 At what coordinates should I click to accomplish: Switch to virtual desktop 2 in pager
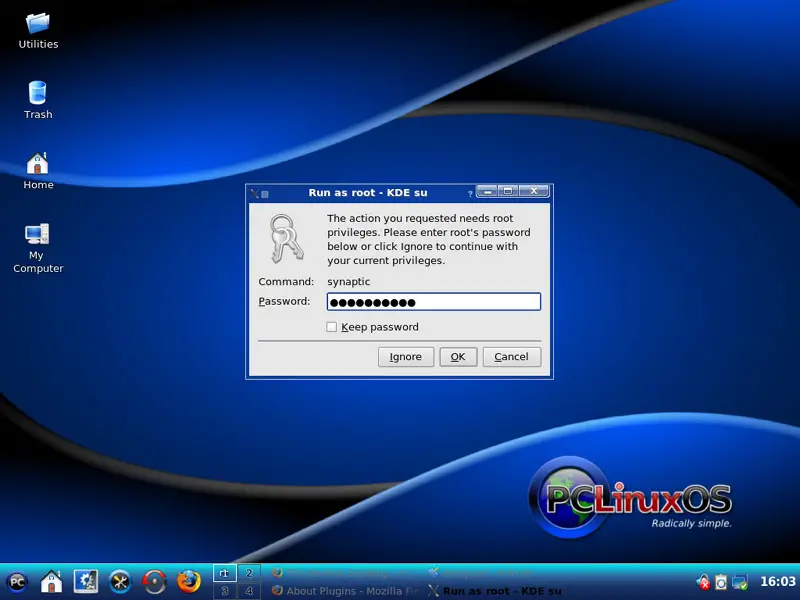click(249, 573)
